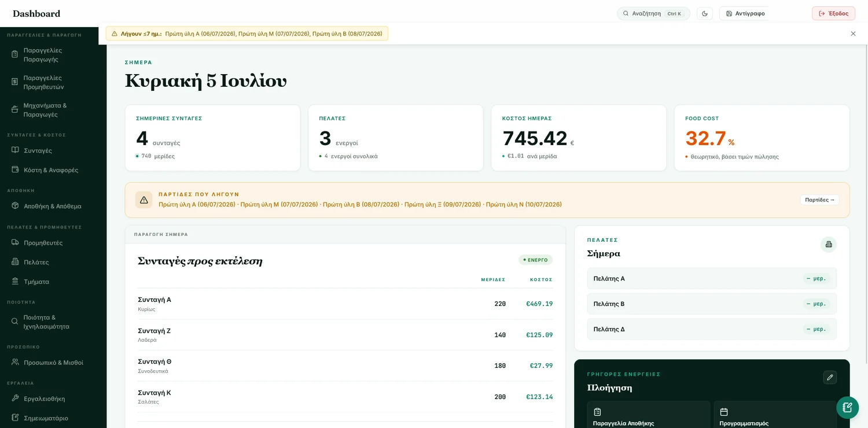Open Παραγγελία Αποθήκης quick action tile
Image resolution: width=868 pixels, height=428 pixels.
(648, 415)
